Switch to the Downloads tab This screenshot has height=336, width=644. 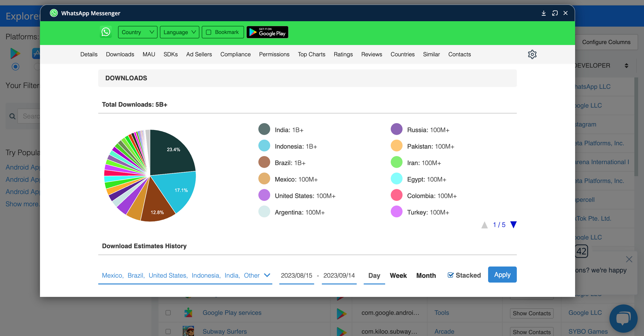(x=120, y=54)
